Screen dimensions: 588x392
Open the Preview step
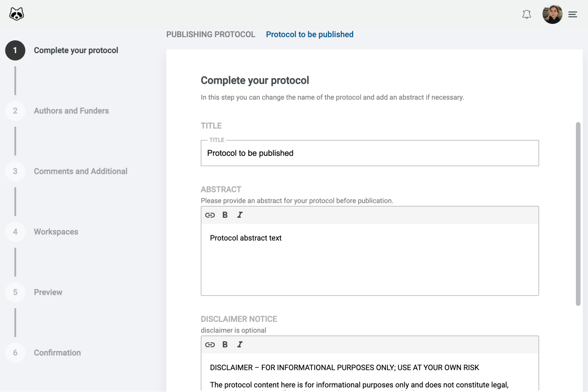(x=48, y=292)
